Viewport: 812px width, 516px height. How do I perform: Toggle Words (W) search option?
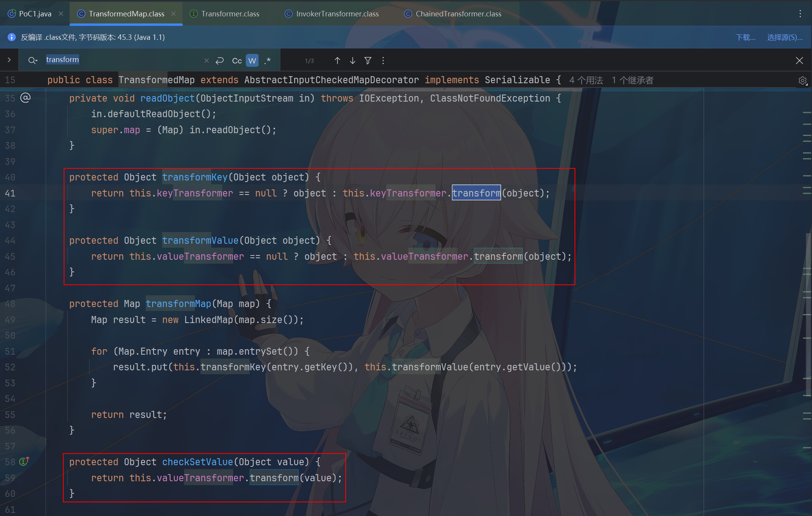[x=252, y=61]
